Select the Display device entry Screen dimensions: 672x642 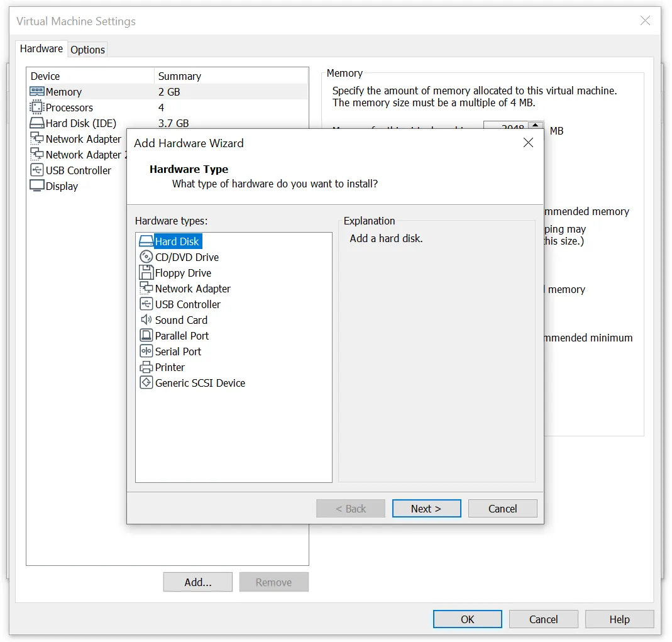(62, 186)
